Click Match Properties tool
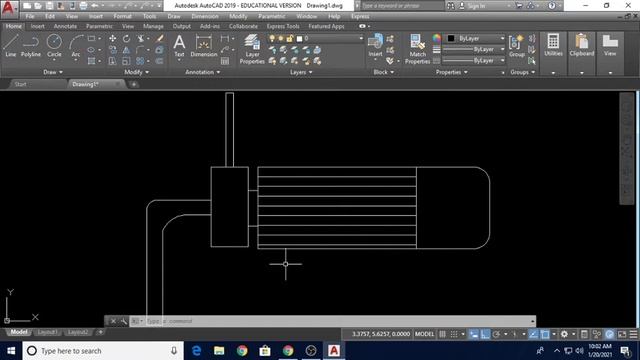 tap(418, 49)
